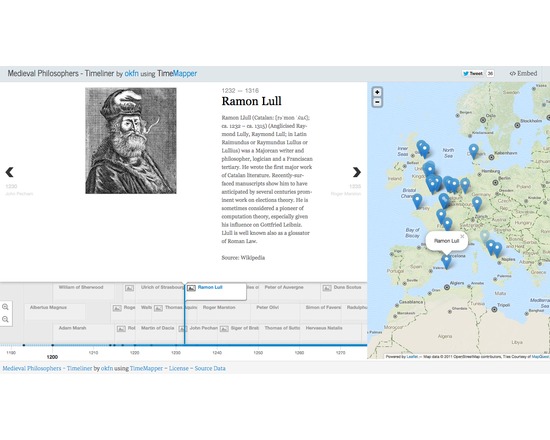550x440 pixels.
Task: Click the MapQuest attribution link on map
Action: (540, 356)
